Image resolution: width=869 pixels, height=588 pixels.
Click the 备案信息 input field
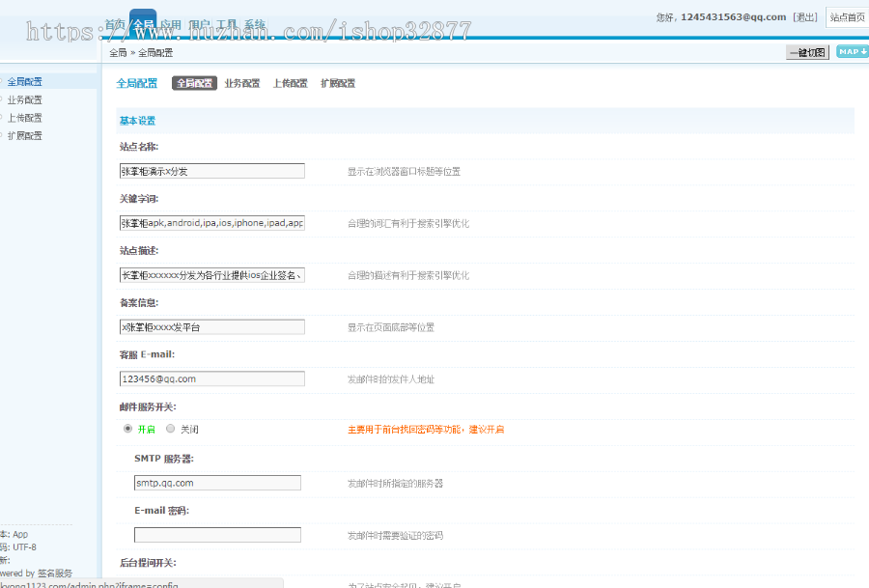pyautogui.click(x=212, y=327)
